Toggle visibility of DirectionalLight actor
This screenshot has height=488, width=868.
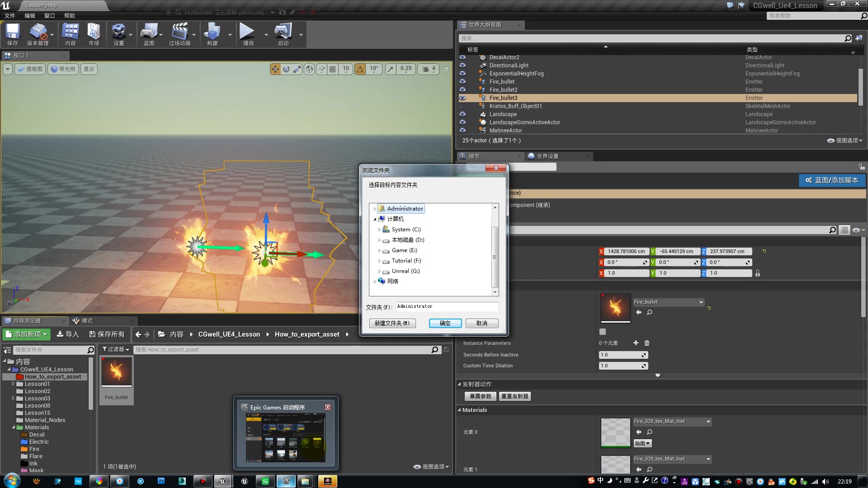coord(462,66)
